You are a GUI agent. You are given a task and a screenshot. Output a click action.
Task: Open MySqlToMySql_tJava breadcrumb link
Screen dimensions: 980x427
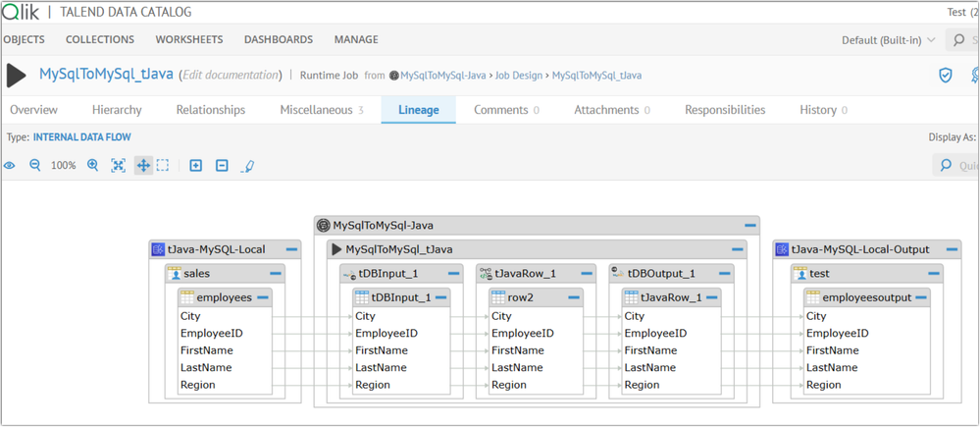coord(596,76)
